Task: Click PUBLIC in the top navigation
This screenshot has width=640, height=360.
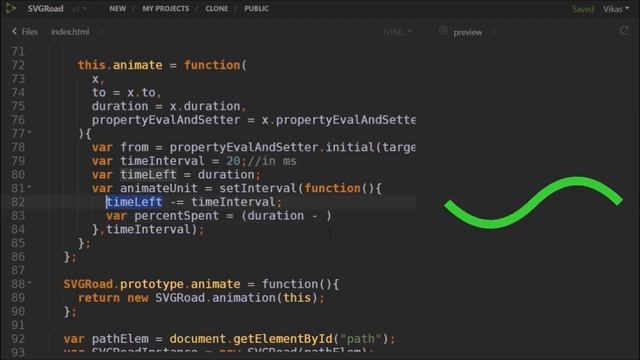Action: click(x=256, y=9)
